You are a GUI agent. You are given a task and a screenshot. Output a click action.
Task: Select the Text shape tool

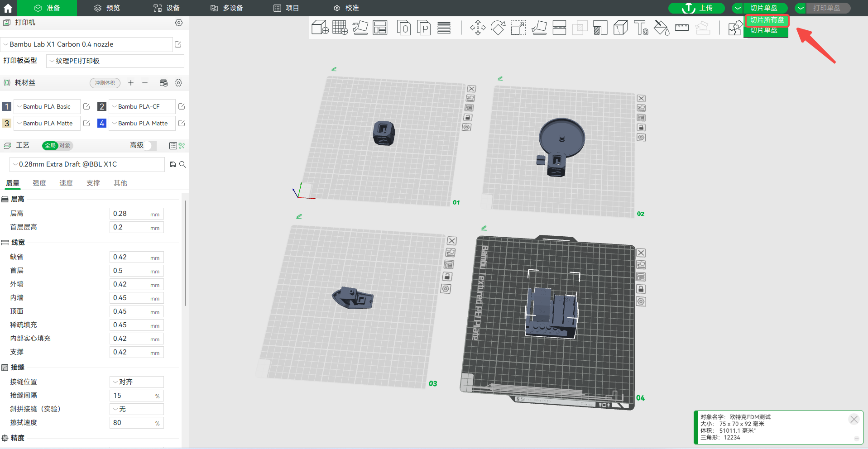point(641,28)
